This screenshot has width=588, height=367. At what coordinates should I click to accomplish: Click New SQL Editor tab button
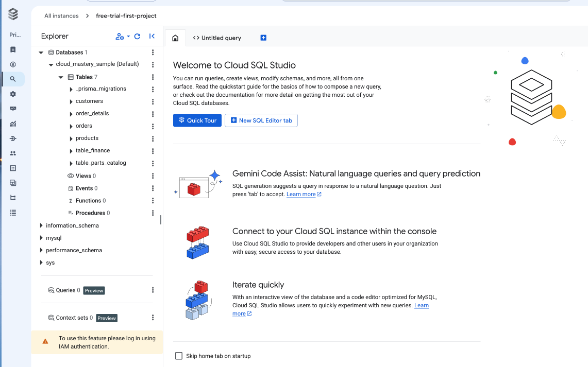click(261, 120)
